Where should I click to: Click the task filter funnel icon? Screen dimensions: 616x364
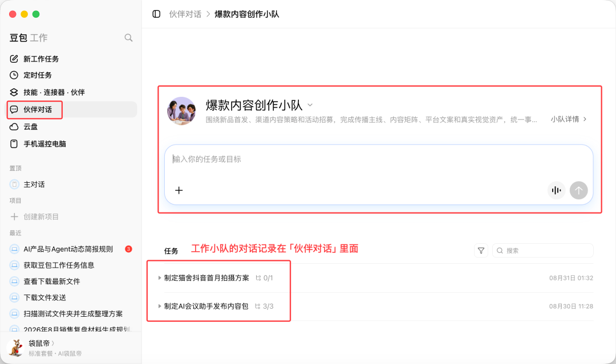click(481, 251)
